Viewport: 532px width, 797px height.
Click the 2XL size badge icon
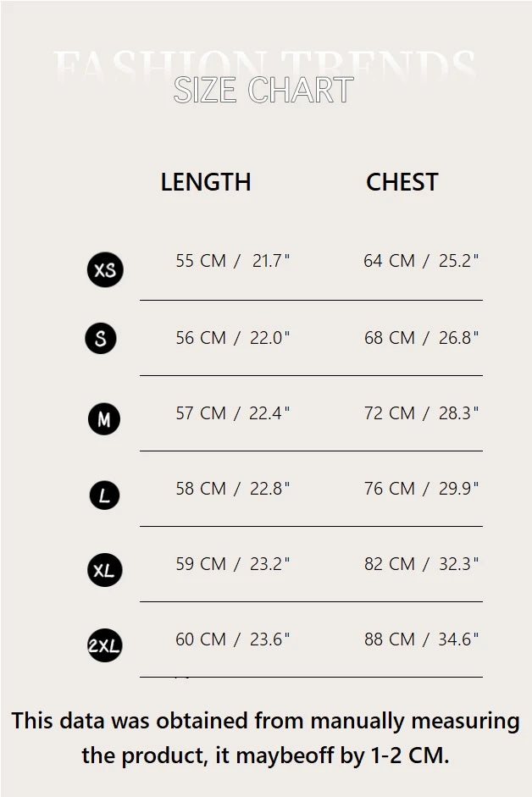pyautogui.click(x=104, y=645)
